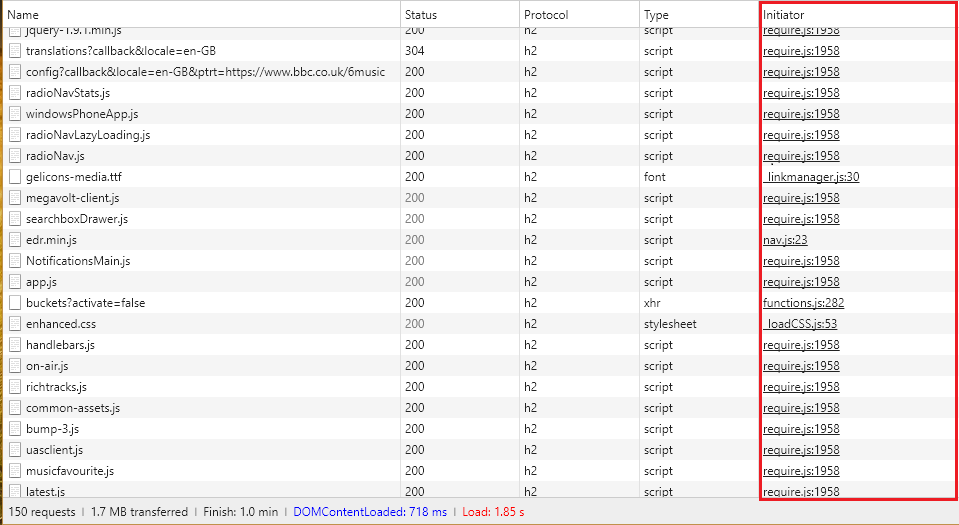Open require.js:1958 initiator for app.js
This screenshot has height=525, width=959.
801,282
